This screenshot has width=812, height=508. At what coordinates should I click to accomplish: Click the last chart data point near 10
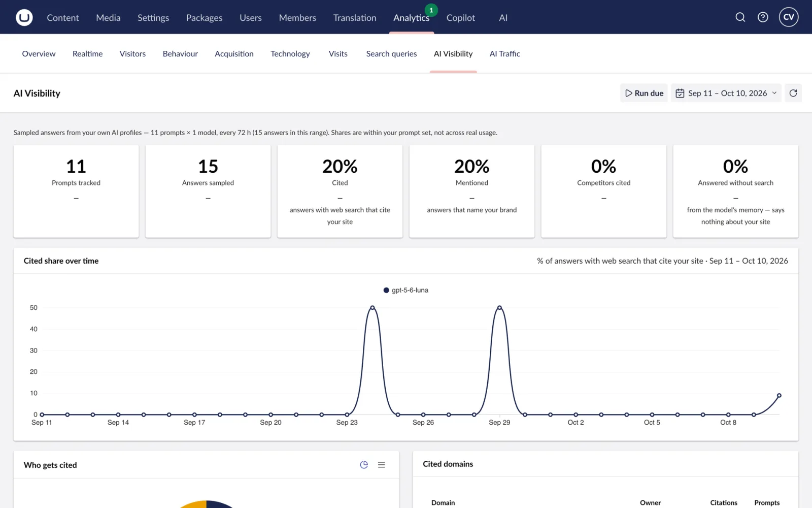pyautogui.click(x=779, y=395)
